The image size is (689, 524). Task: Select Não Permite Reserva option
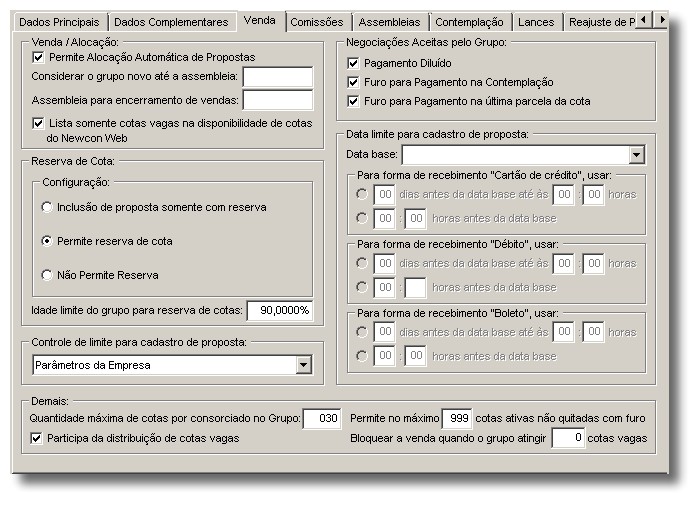click(x=47, y=275)
